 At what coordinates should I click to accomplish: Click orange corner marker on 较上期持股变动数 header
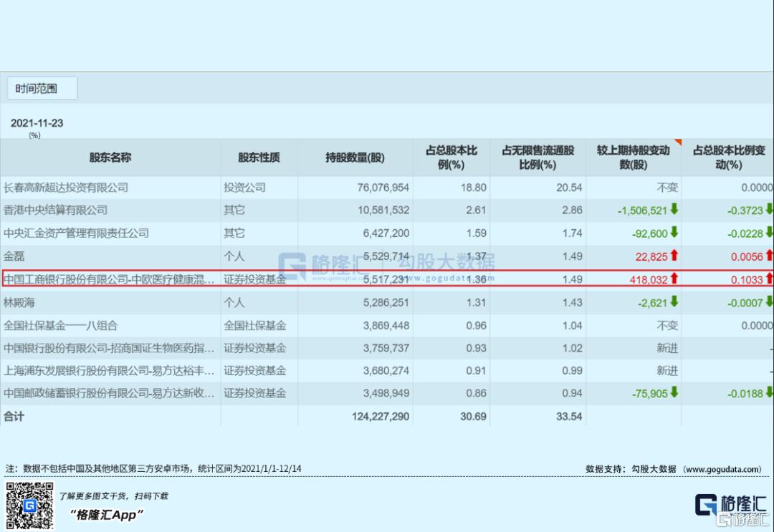coord(677,142)
